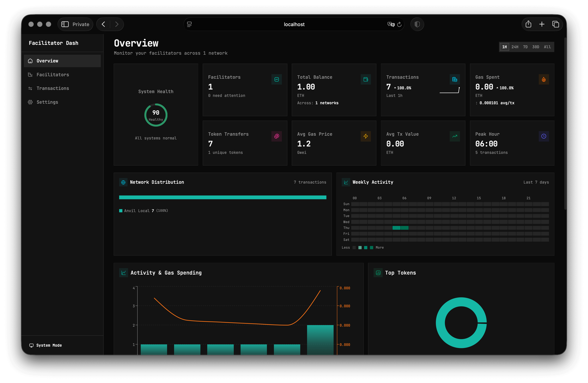Click the Facilitator Dash title link
Image resolution: width=588 pixels, height=383 pixels.
pos(53,43)
